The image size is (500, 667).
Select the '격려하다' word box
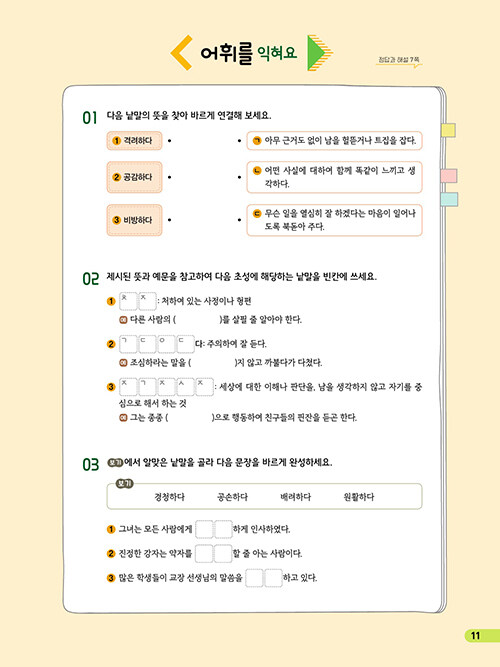click(134, 140)
